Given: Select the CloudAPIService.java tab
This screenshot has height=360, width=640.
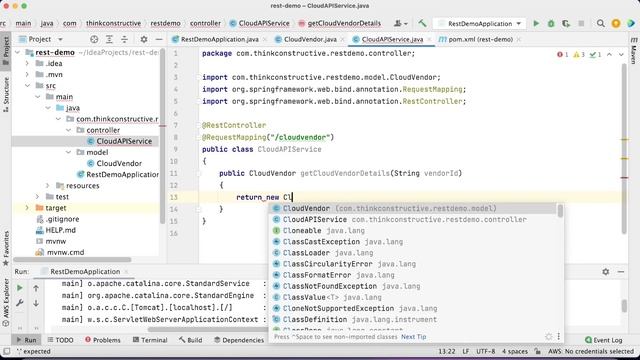Looking at the screenshot, I should point(392,39).
